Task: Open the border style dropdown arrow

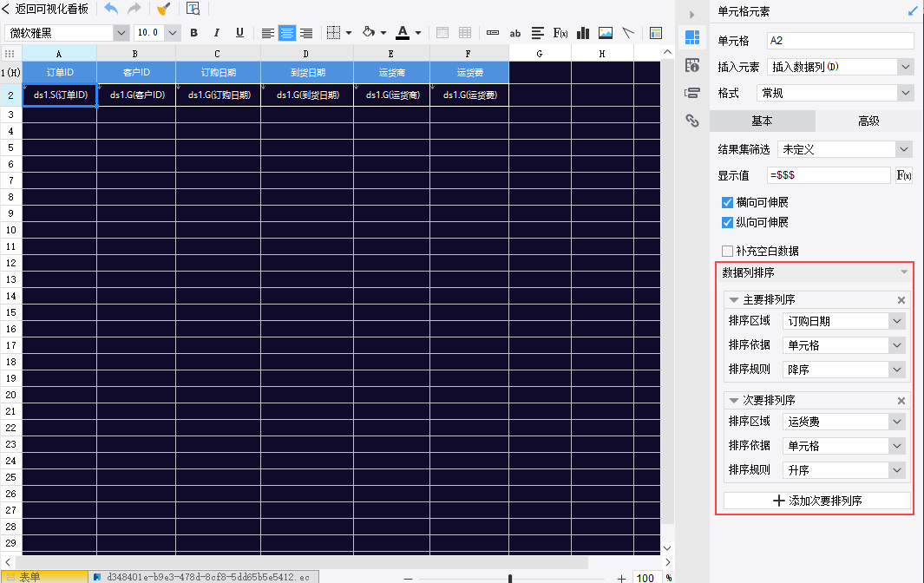Action: coord(349,33)
